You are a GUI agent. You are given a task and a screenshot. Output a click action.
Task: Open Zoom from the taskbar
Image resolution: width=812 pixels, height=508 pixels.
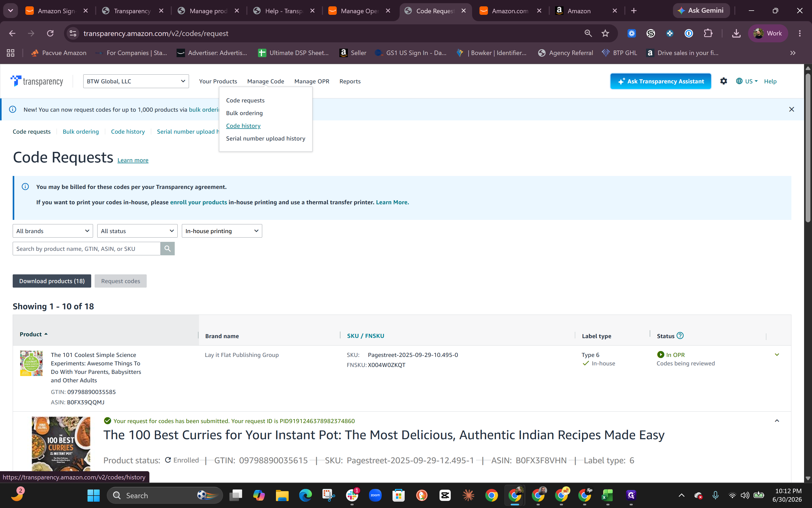click(375, 495)
